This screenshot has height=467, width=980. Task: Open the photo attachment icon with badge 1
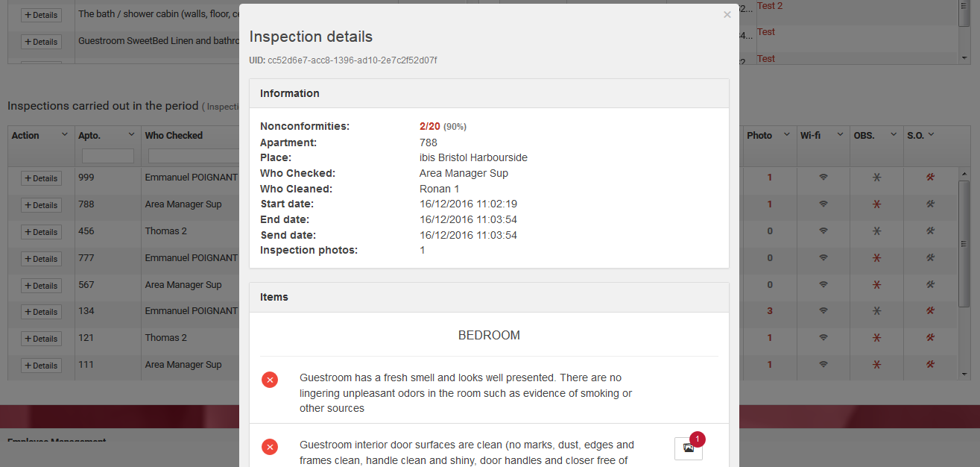[688, 448]
